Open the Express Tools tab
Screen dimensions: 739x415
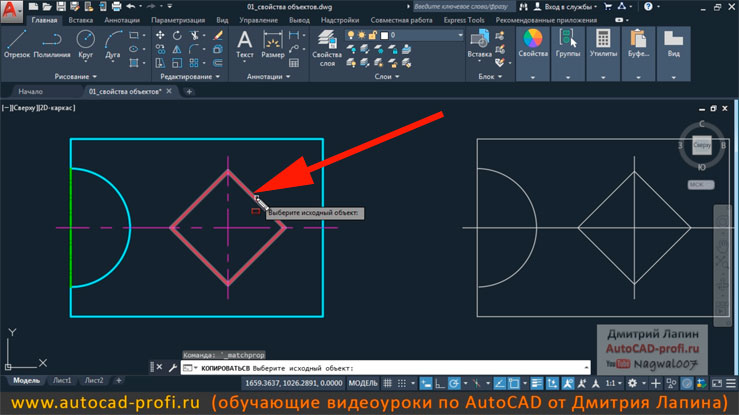(464, 20)
